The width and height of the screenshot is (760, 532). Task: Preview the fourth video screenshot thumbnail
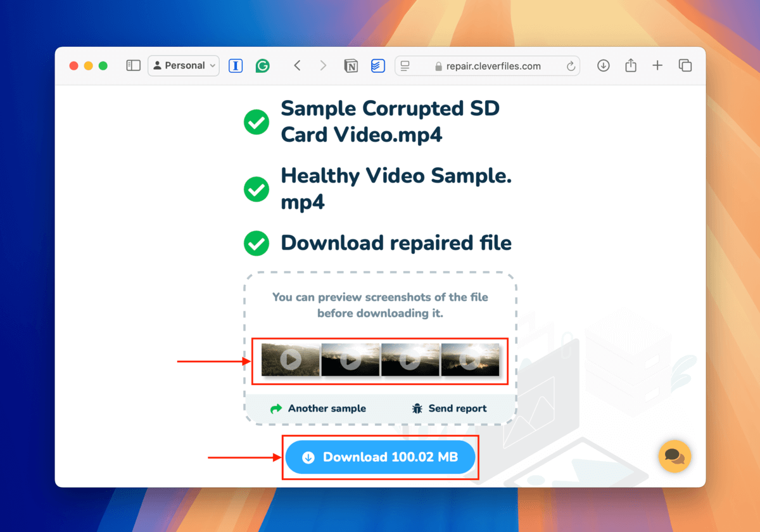pos(470,360)
